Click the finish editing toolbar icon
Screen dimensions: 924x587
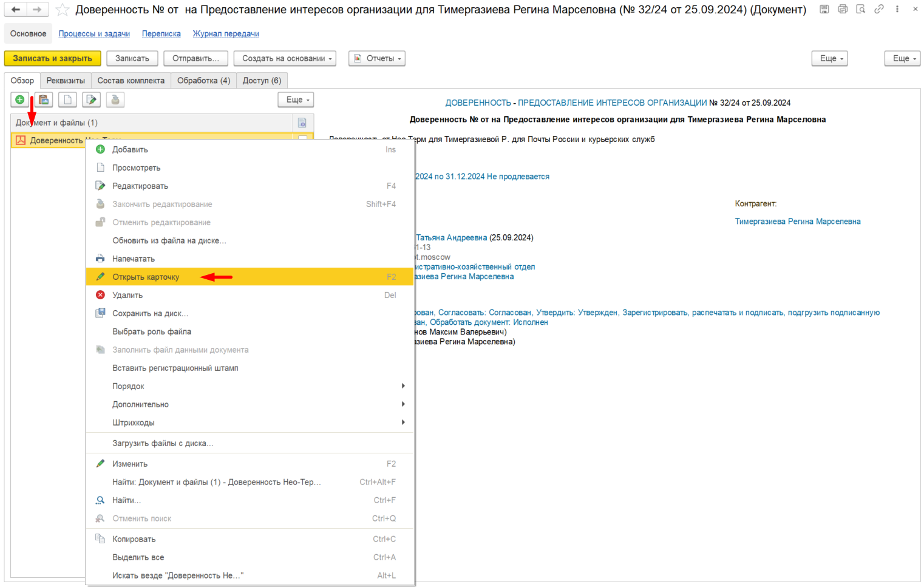pos(115,100)
